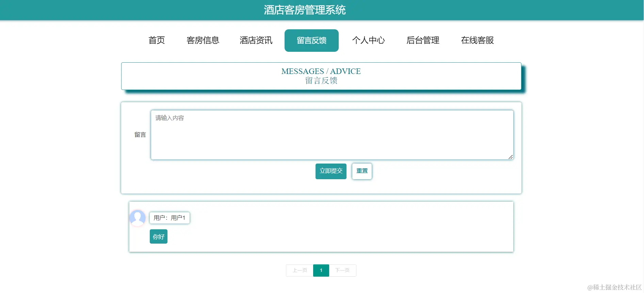Click the 留言 message textarea

[x=332, y=135]
